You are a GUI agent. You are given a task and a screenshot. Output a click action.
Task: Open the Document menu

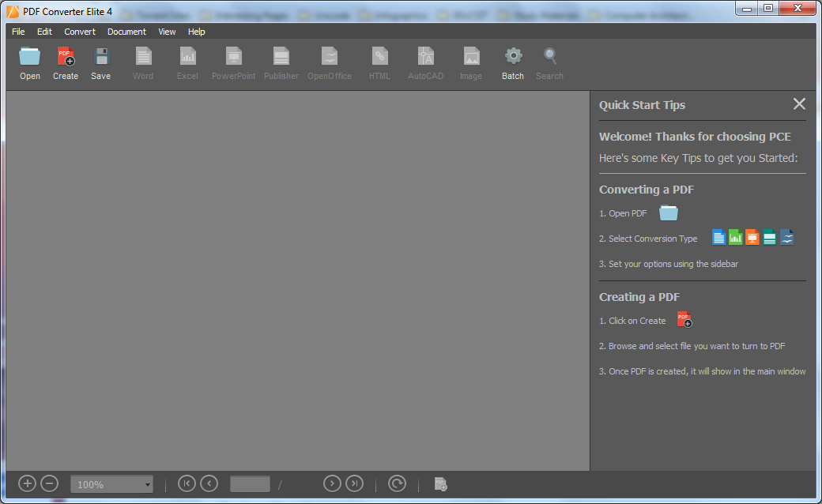coord(127,32)
